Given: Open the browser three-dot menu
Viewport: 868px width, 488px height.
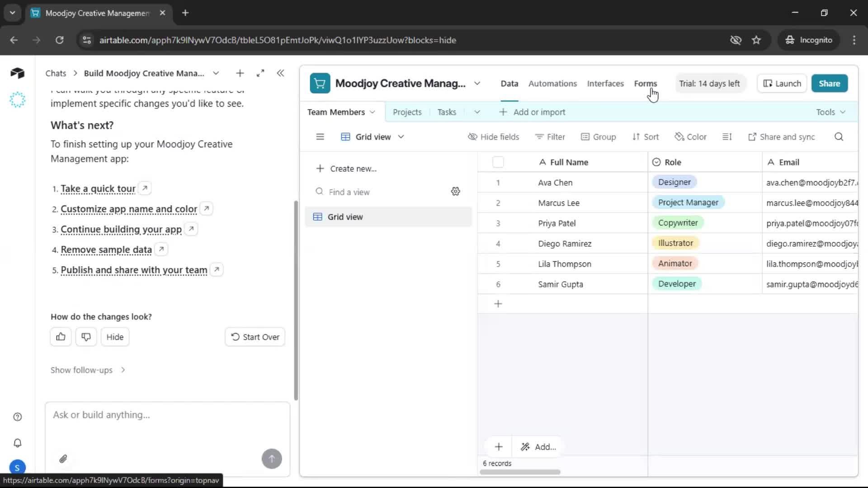Looking at the screenshot, I should pyautogui.click(x=854, y=40).
